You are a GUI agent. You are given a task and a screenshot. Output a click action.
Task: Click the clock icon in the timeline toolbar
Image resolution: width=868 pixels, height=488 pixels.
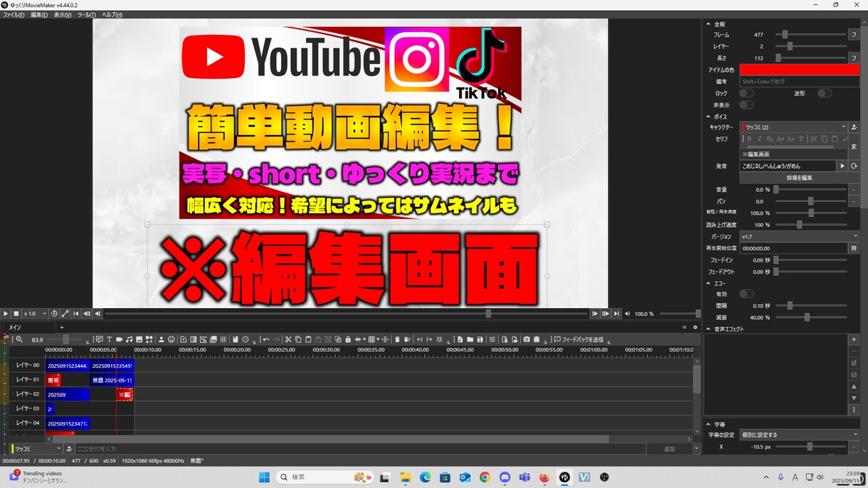tap(245, 339)
